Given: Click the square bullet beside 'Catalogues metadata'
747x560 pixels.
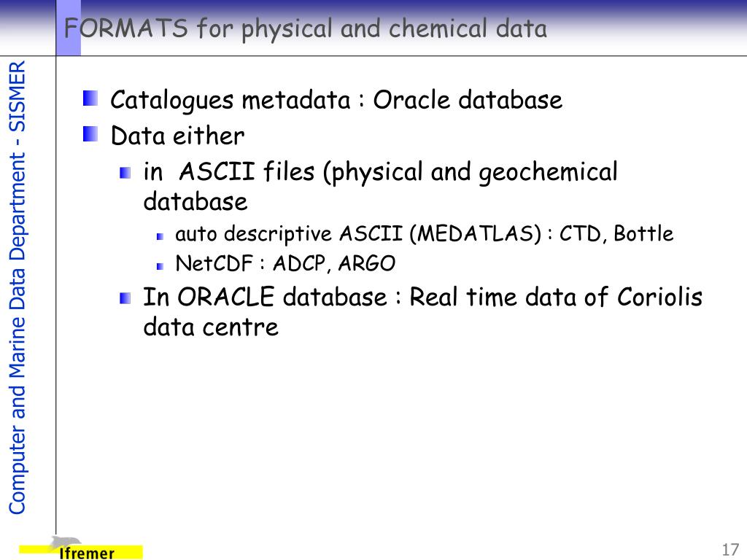Looking at the screenshot, I should 90,98.
